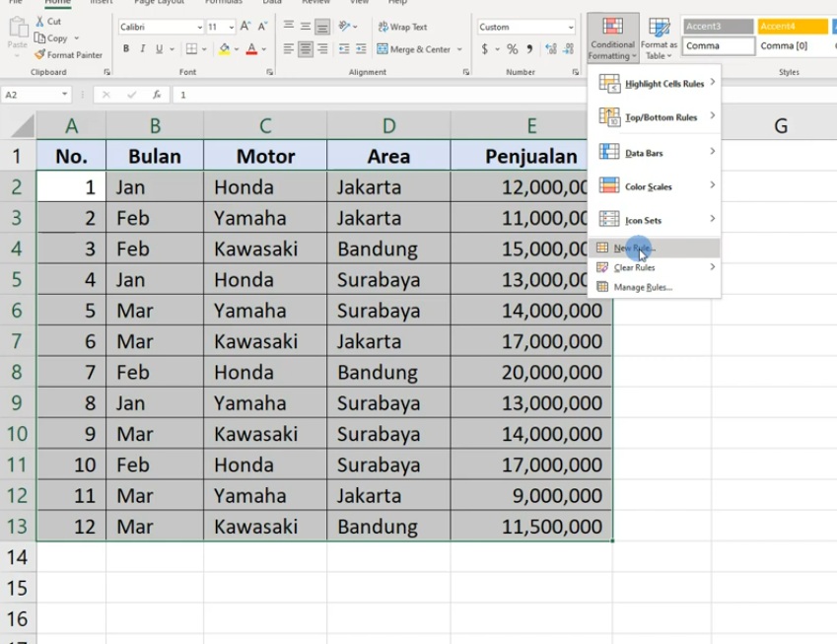The width and height of the screenshot is (837, 644).
Task: Open Clear Rules submenu
Action: [655, 267]
